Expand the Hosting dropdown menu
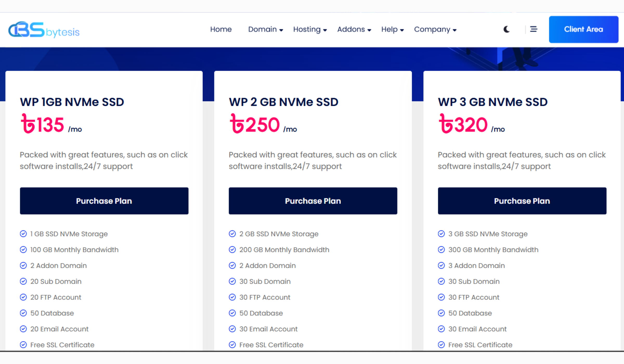 310,29
